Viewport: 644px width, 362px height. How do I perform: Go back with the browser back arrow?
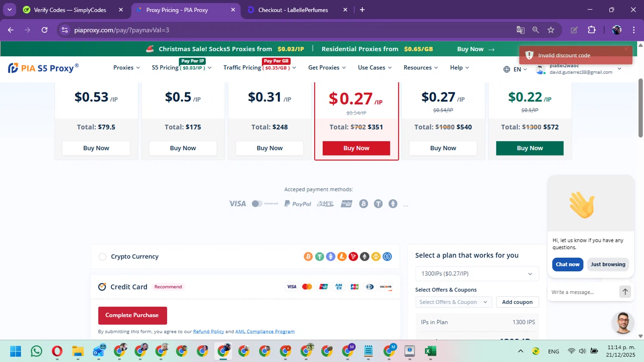click(x=11, y=30)
